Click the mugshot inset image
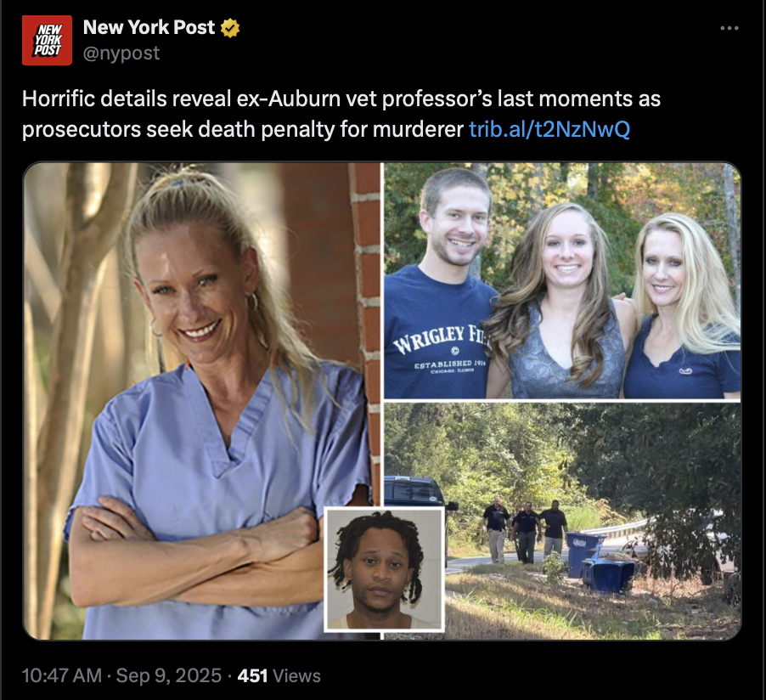This screenshot has width=766, height=700. (384, 569)
